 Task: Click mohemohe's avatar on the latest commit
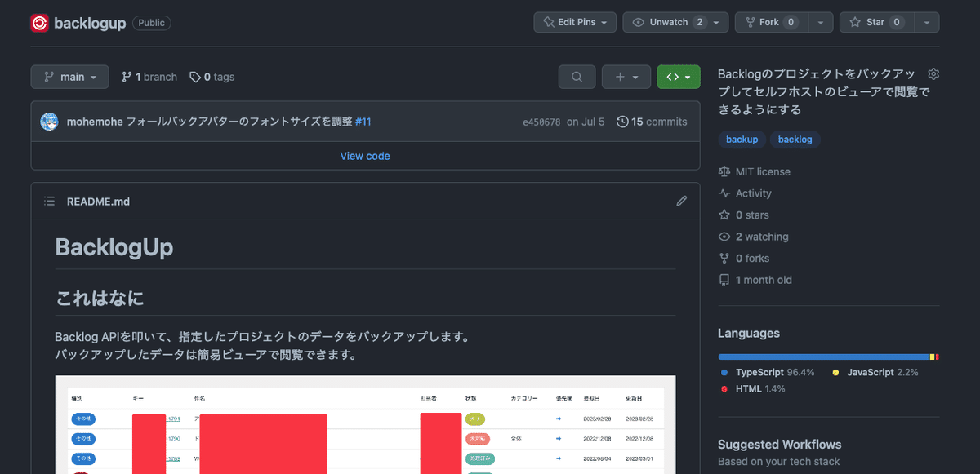pyautogui.click(x=49, y=121)
